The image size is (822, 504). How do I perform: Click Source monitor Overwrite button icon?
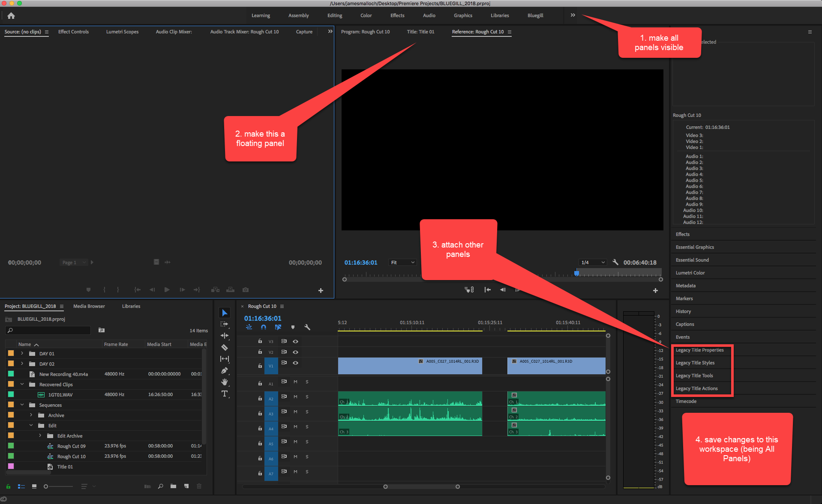coord(231,290)
